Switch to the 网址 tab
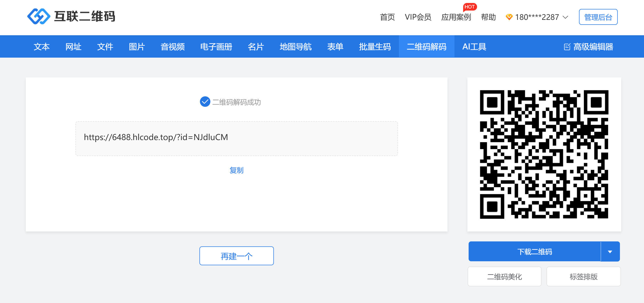 point(73,47)
